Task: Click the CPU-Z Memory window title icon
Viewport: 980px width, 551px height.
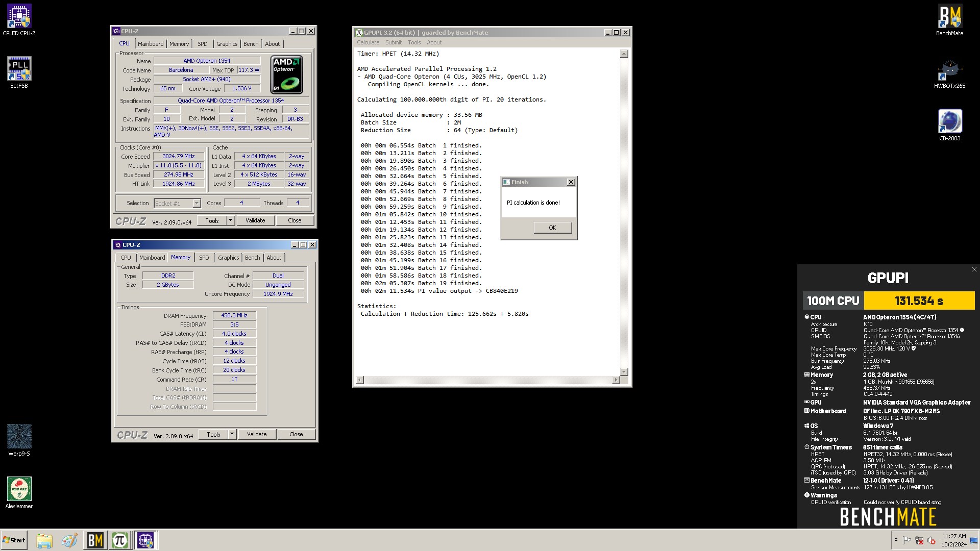Action: (x=118, y=245)
